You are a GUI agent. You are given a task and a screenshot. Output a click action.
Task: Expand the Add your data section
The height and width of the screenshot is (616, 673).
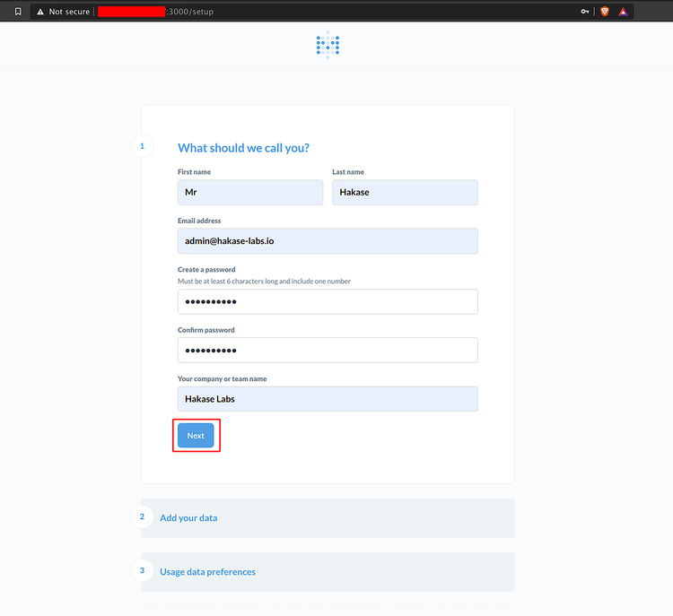188,518
